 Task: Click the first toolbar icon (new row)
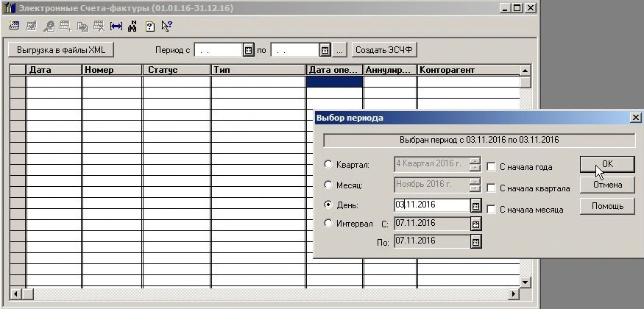14,26
